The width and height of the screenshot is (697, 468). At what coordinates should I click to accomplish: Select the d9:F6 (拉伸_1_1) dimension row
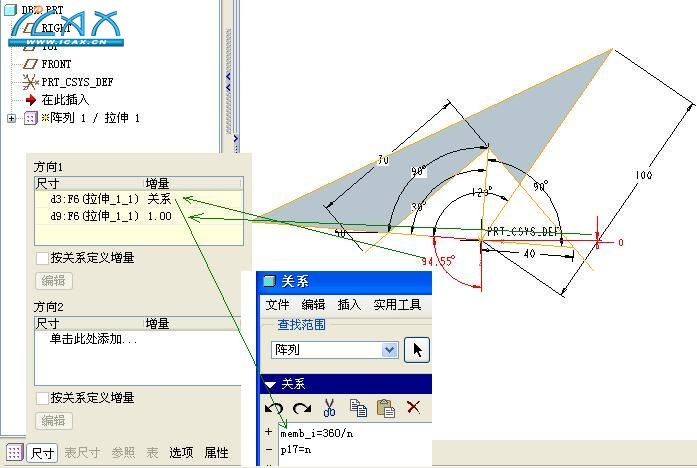pyautogui.click(x=139, y=216)
